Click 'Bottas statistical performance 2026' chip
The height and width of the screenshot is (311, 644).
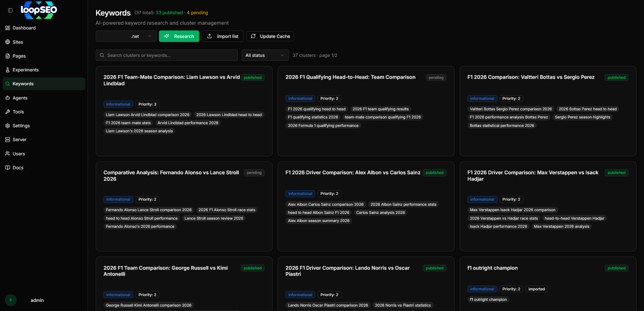(502, 126)
